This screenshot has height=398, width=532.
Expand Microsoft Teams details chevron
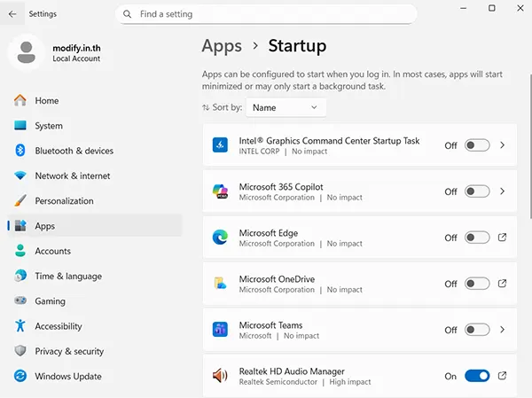[x=502, y=330]
